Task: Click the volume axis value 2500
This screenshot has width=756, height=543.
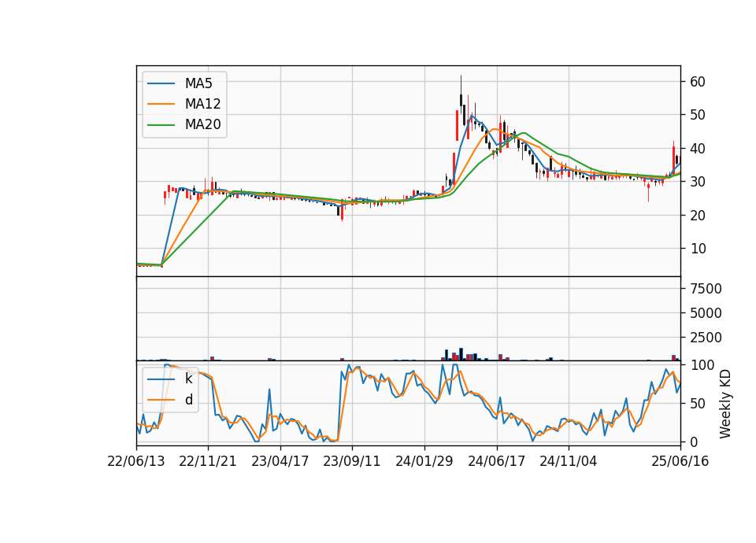Action: (706, 338)
